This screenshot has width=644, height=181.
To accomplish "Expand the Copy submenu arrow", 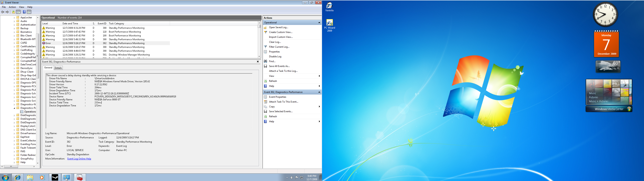I will (x=319, y=107).
